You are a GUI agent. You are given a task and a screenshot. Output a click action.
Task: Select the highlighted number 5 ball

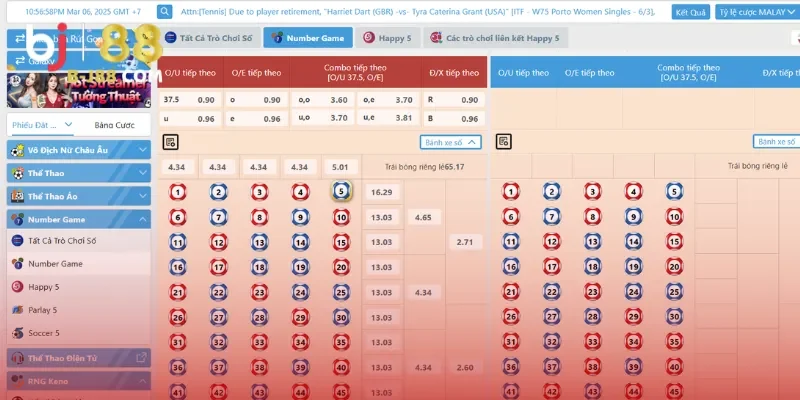pyautogui.click(x=341, y=191)
